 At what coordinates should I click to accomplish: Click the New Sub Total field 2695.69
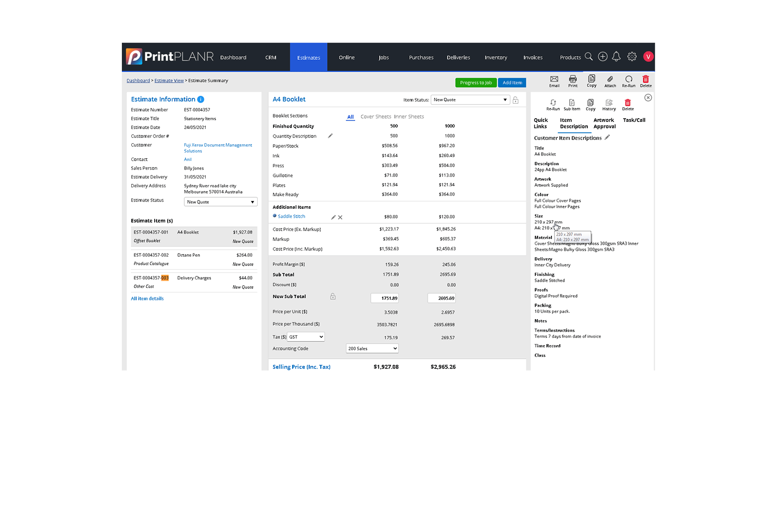click(x=442, y=298)
